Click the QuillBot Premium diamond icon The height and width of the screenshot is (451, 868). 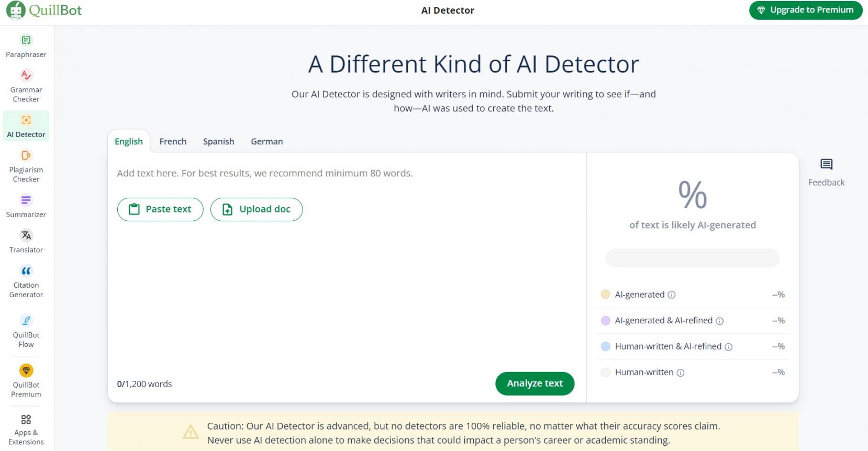click(26, 371)
